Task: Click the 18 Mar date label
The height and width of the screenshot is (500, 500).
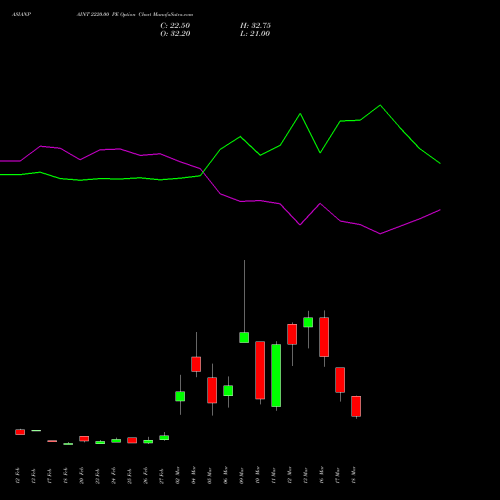Action: pyautogui.click(x=354, y=475)
